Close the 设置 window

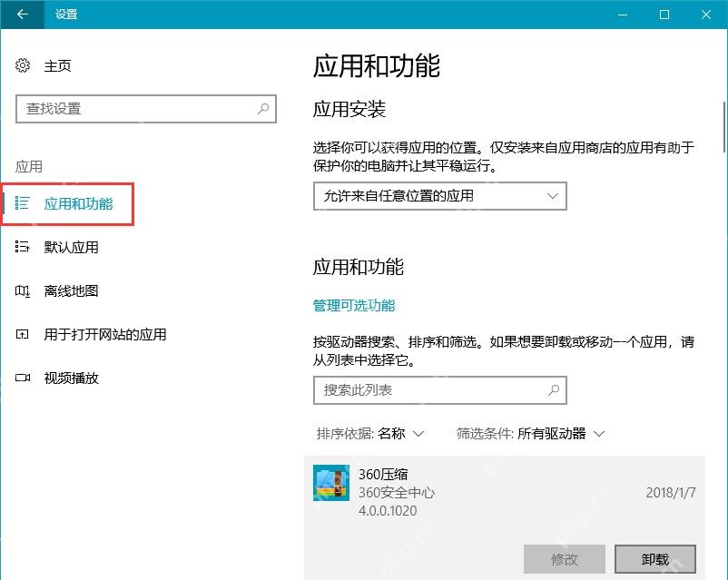706,15
